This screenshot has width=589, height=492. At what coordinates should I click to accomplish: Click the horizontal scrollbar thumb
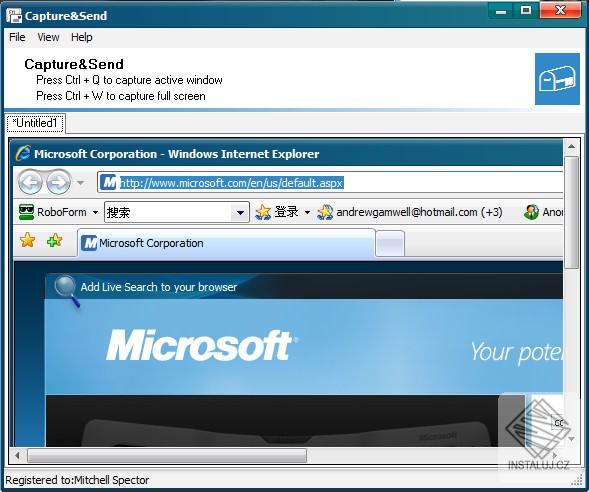click(167, 456)
